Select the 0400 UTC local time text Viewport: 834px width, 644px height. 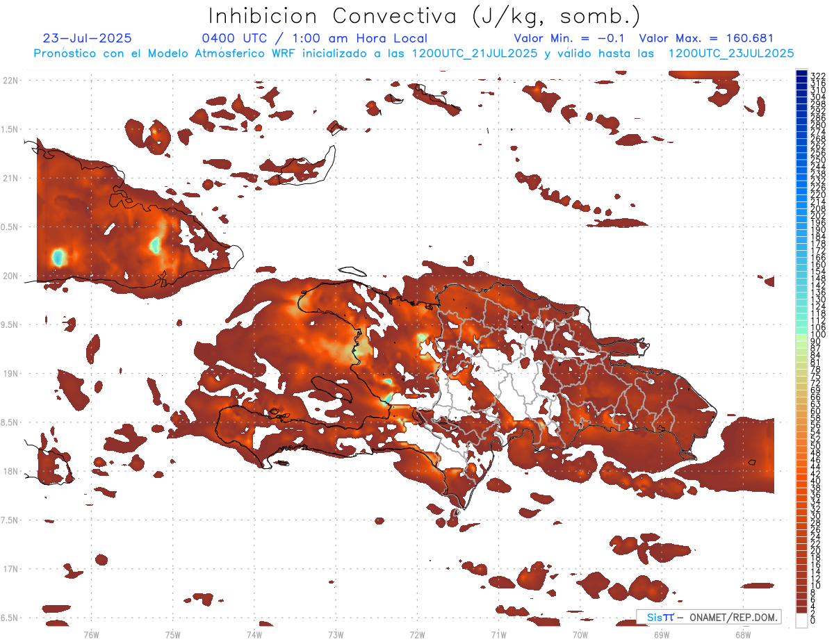coord(314,38)
